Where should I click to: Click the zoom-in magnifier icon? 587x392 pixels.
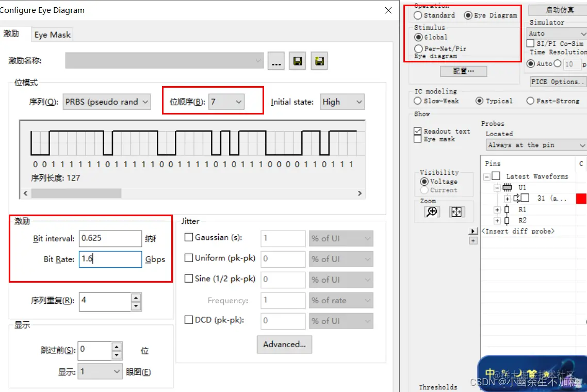[x=432, y=212]
